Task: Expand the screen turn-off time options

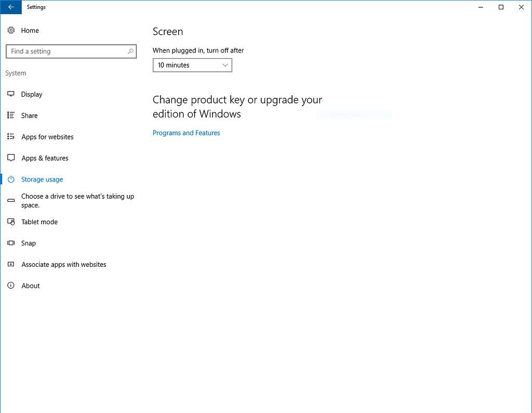Action: pos(225,65)
